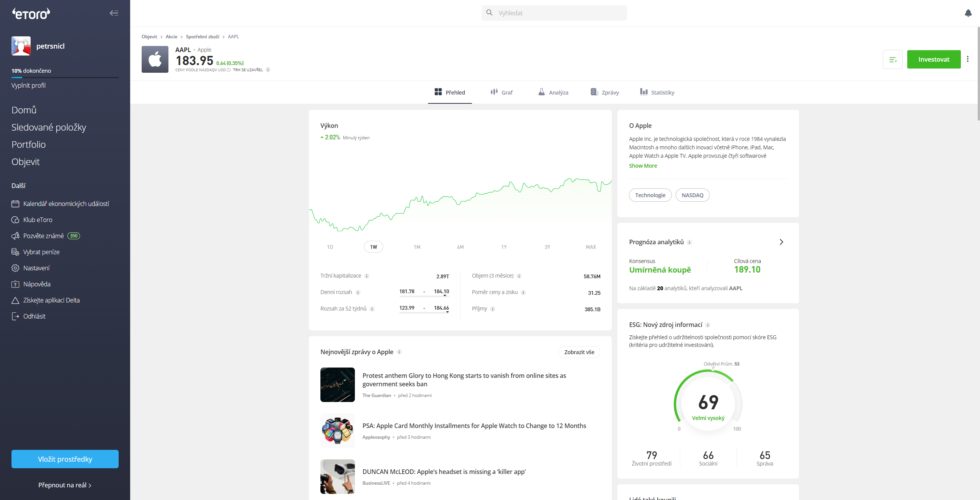
Task: Select the 3Y chart range
Action: (547, 247)
